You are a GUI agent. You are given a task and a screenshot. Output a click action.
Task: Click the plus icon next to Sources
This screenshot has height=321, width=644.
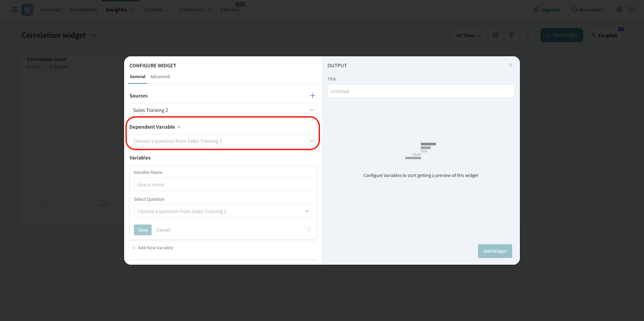click(312, 96)
